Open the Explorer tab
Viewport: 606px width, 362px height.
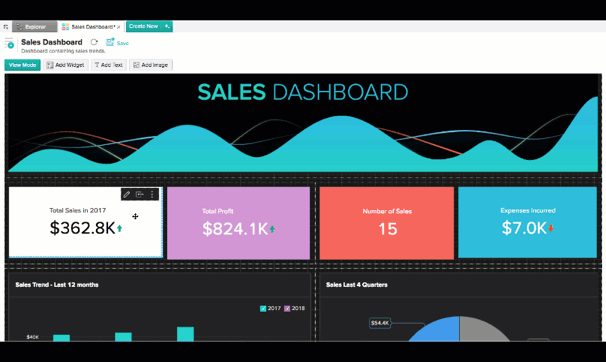[x=35, y=27]
